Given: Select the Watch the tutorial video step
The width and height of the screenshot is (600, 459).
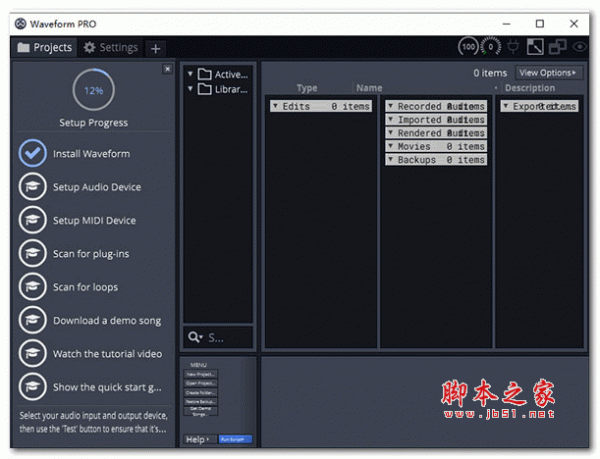Looking at the screenshot, I should pyautogui.click(x=108, y=354).
